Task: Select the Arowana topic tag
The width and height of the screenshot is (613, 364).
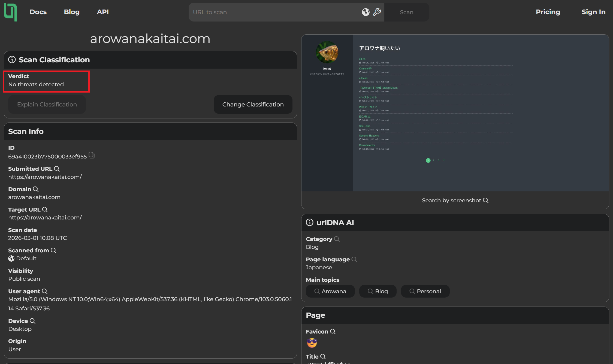Action: tap(330, 291)
